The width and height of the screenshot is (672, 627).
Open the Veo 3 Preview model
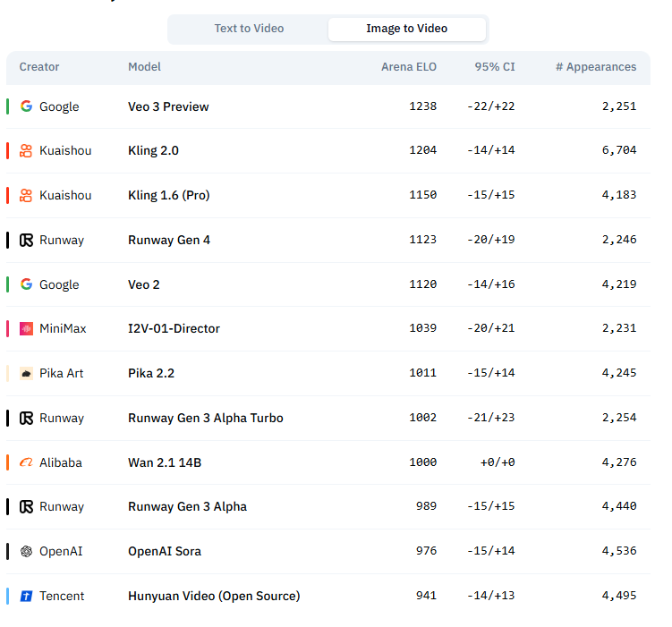(168, 106)
